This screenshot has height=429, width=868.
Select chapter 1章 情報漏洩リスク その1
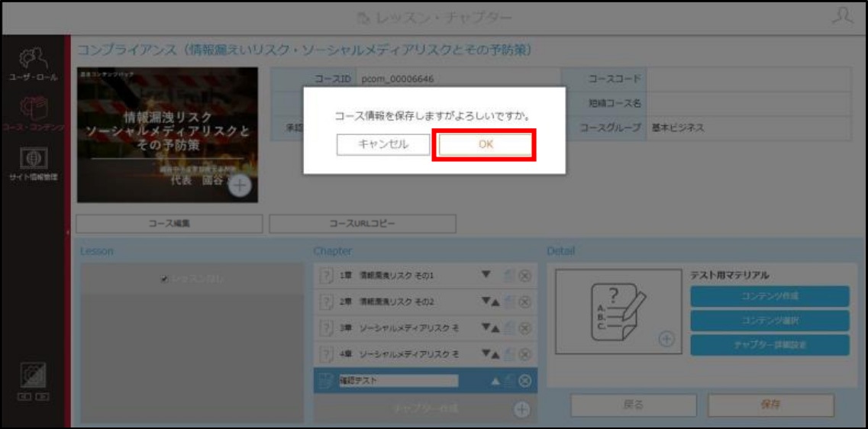point(425,275)
